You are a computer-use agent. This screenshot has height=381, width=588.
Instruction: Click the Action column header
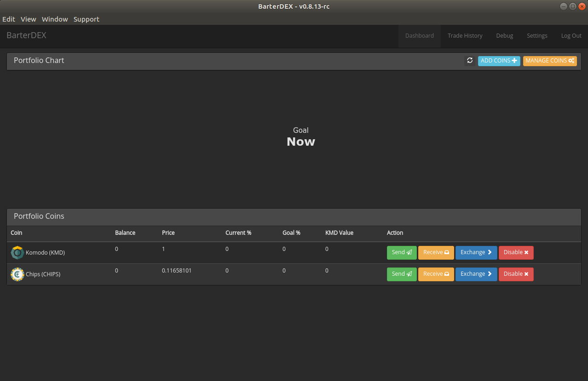pyautogui.click(x=395, y=233)
